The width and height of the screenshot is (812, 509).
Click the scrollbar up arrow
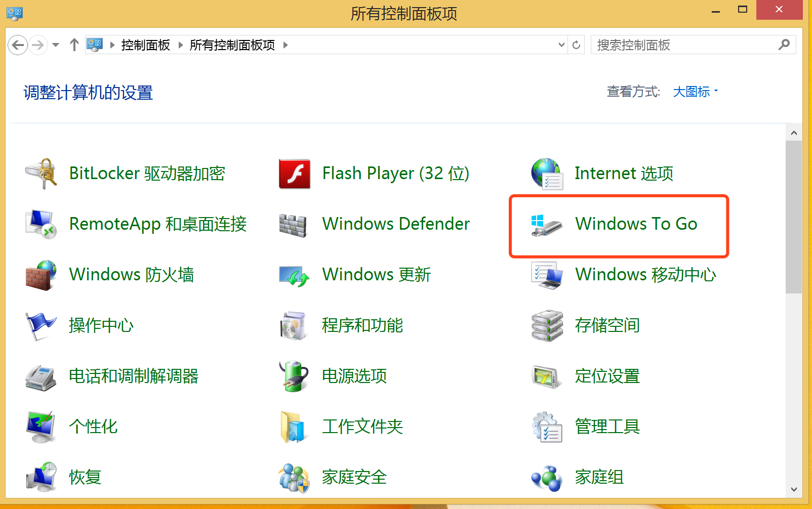(x=794, y=133)
